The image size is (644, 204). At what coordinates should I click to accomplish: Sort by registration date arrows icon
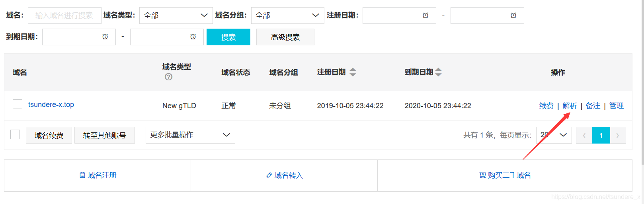(353, 72)
